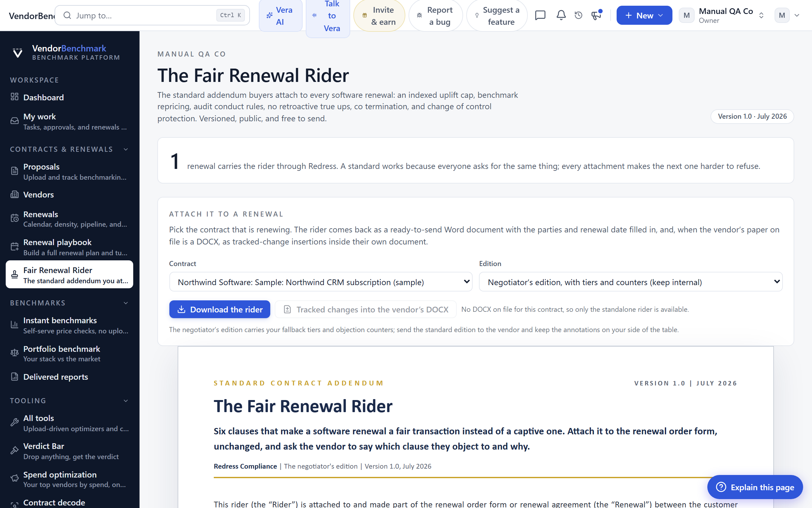The height and width of the screenshot is (508, 812).
Task: Click the Proposals document icon
Action: (14, 171)
